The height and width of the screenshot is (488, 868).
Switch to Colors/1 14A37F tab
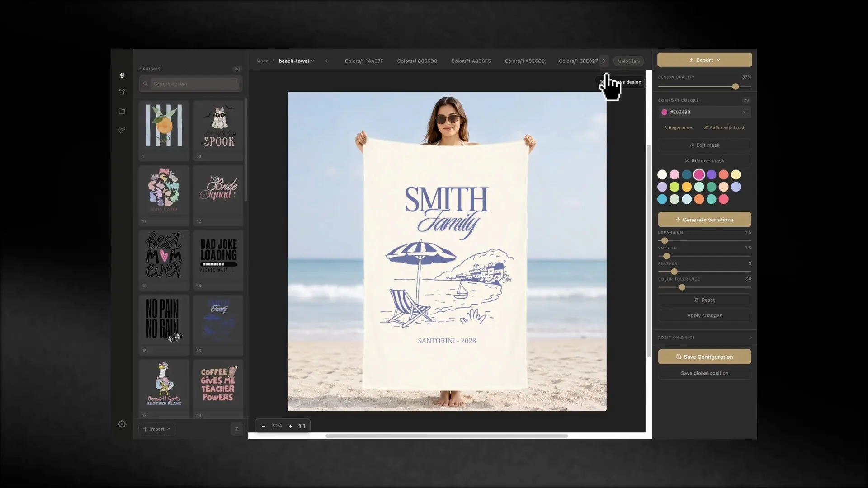tap(364, 61)
